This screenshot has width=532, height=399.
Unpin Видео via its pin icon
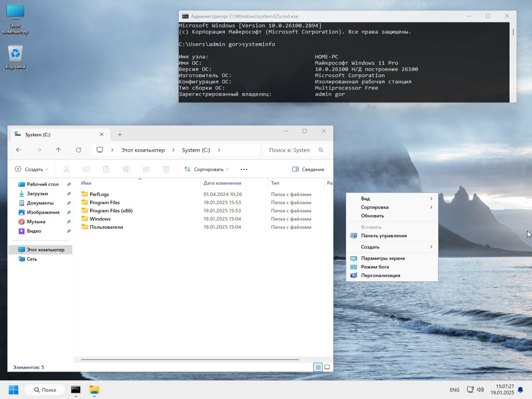point(69,231)
